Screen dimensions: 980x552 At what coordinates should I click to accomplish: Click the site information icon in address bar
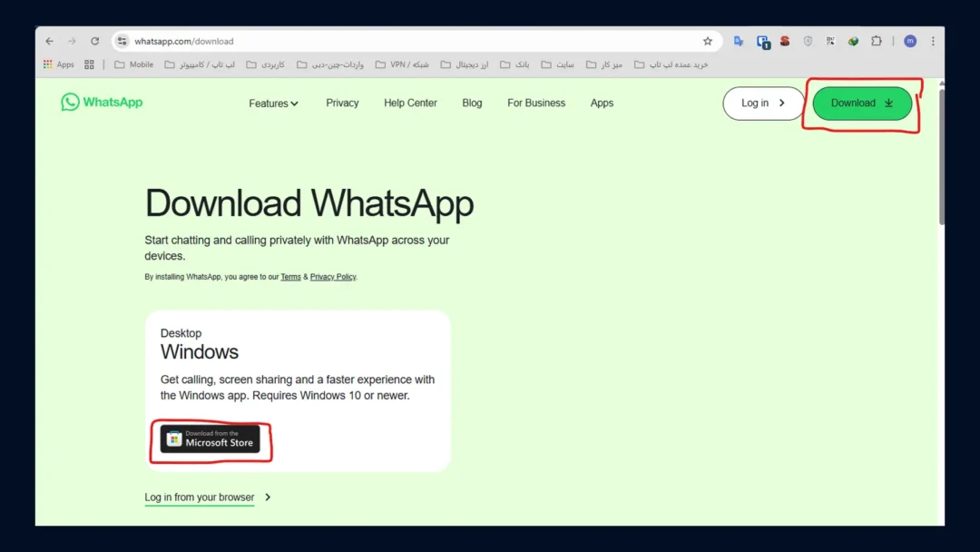122,41
